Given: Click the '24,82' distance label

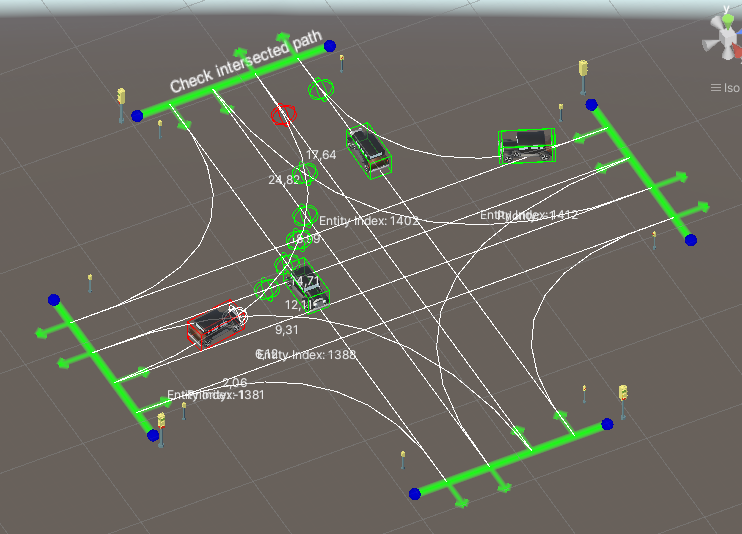Looking at the screenshot, I should pos(284,180).
